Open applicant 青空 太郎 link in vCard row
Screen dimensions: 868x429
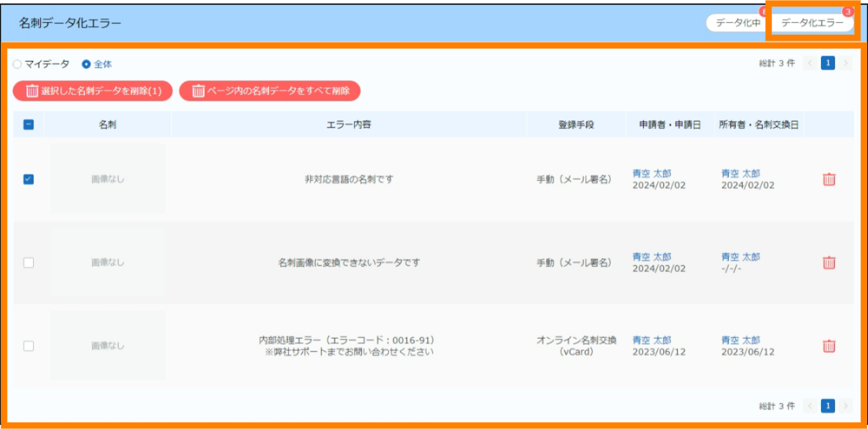pos(651,340)
